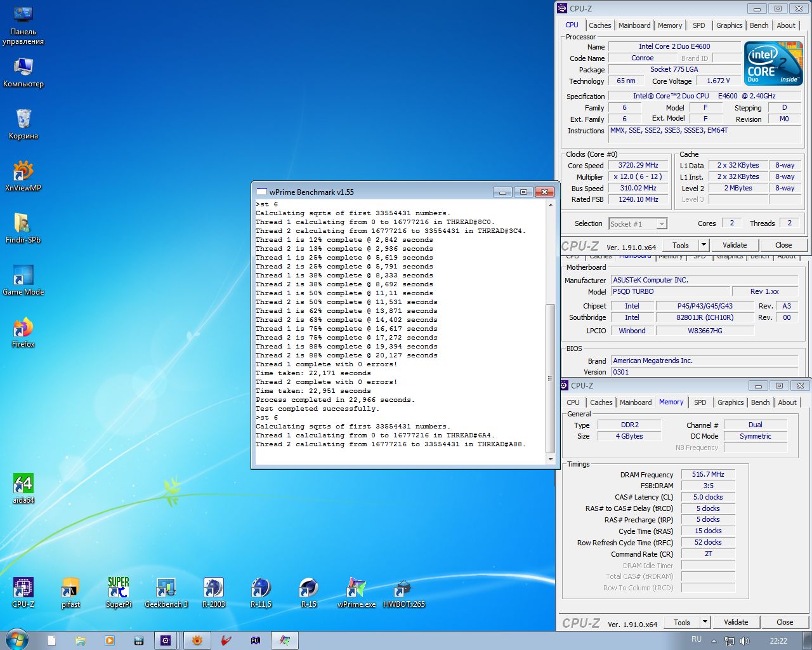The width and height of the screenshot is (812, 650).
Task: Click the 22:22 taskbar clock
Action: coord(778,641)
